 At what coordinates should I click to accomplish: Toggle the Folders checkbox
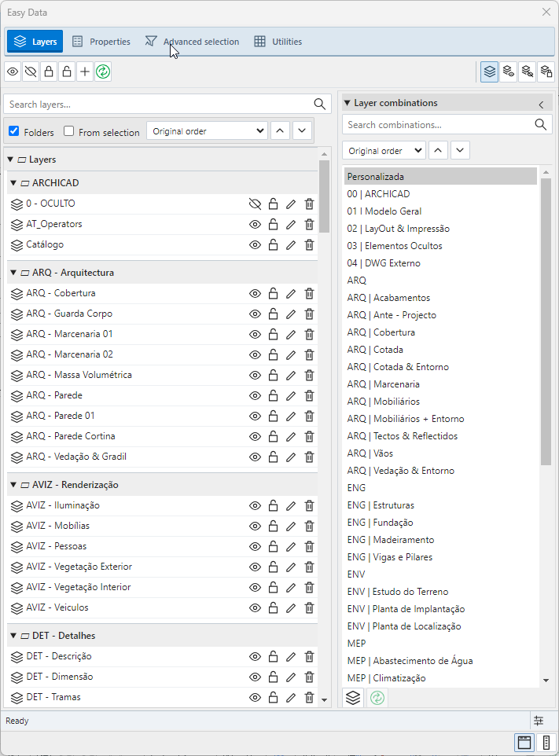[14, 131]
